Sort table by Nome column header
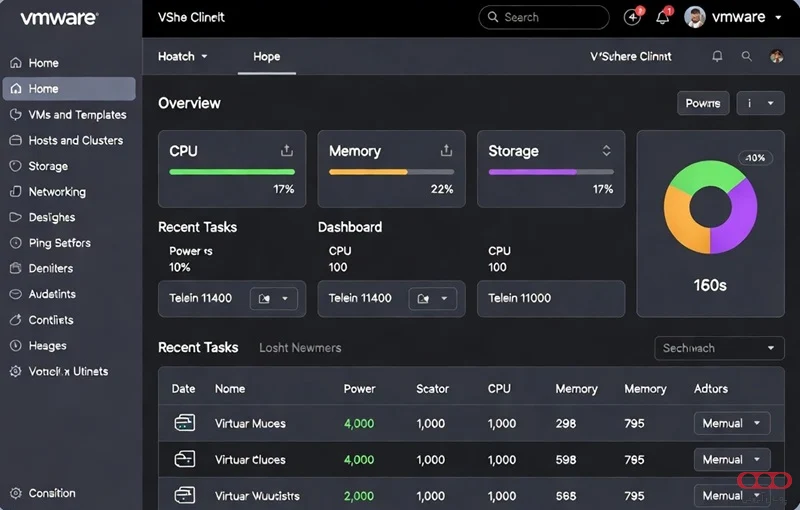This screenshot has width=800, height=510. [x=230, y=389]
